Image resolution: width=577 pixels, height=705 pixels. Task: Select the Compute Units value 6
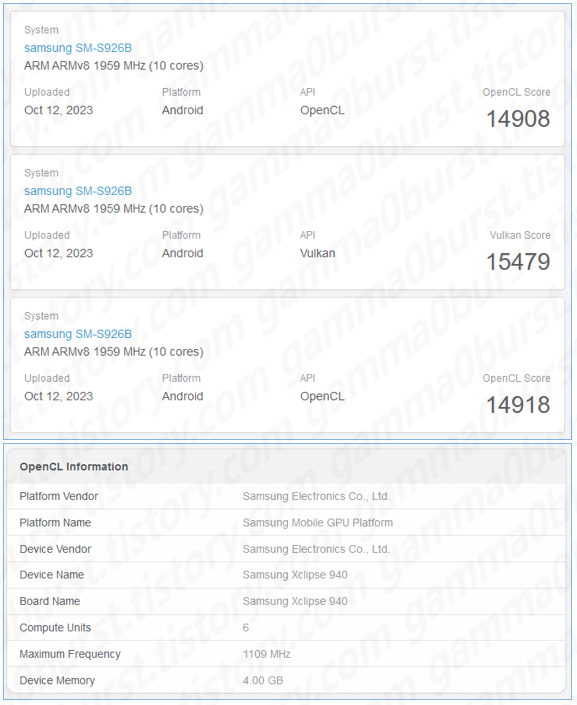(x=246, y=628)
